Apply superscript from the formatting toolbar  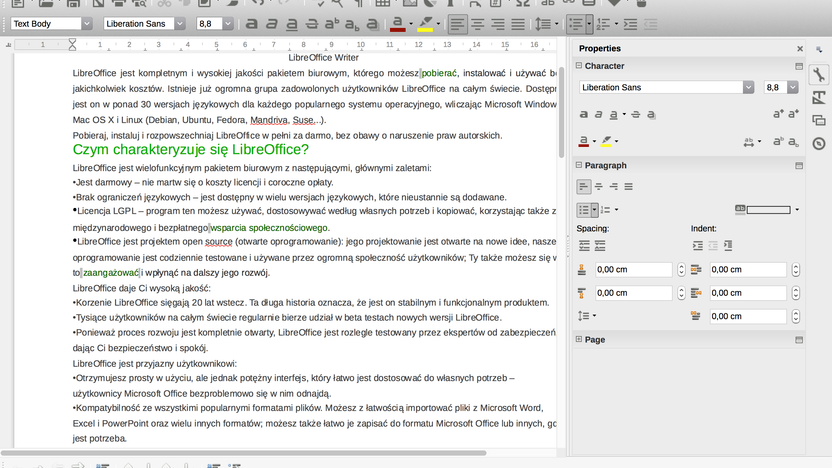pyautogui.click(x=332, y=24)
